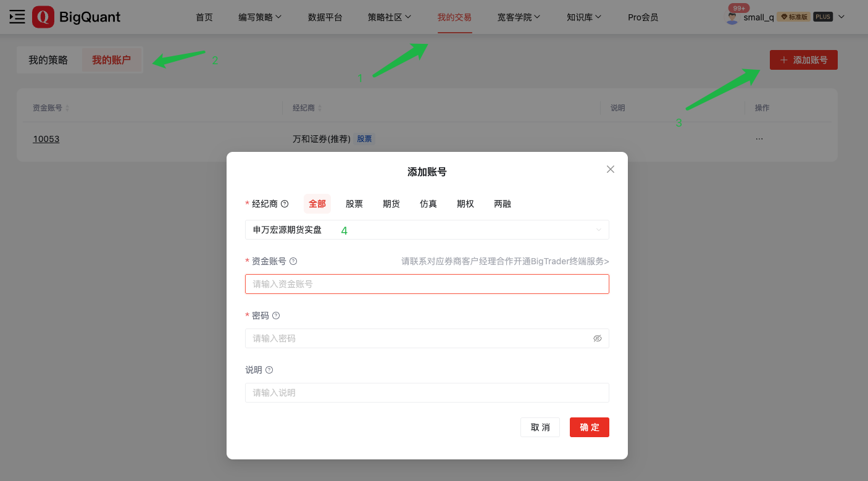The width and height of the screenshot is (868, 481).
Task: Select the 股票 broker filter
Action: click(354, 204)
